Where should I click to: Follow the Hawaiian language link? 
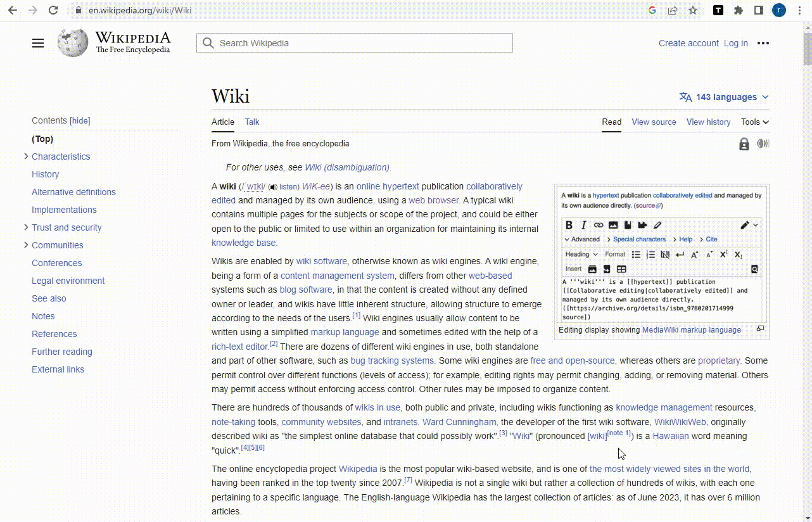pos(670,436)
